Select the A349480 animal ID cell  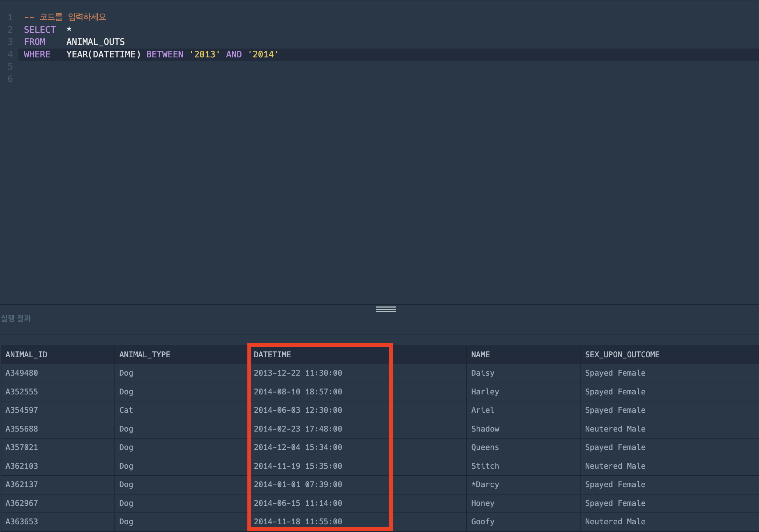[x=22, y=373]
